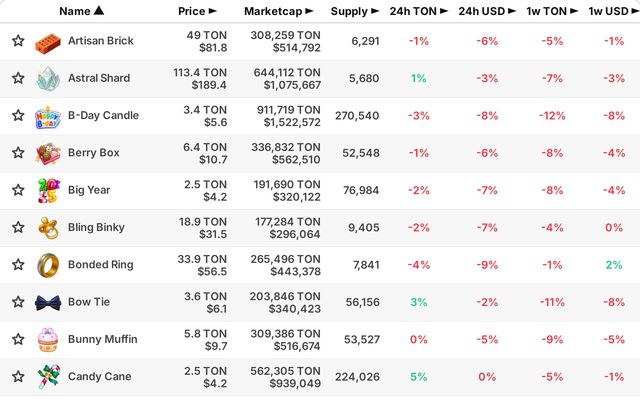Click the Bonded Ring icon
The image size is (640, 400).
48,265
